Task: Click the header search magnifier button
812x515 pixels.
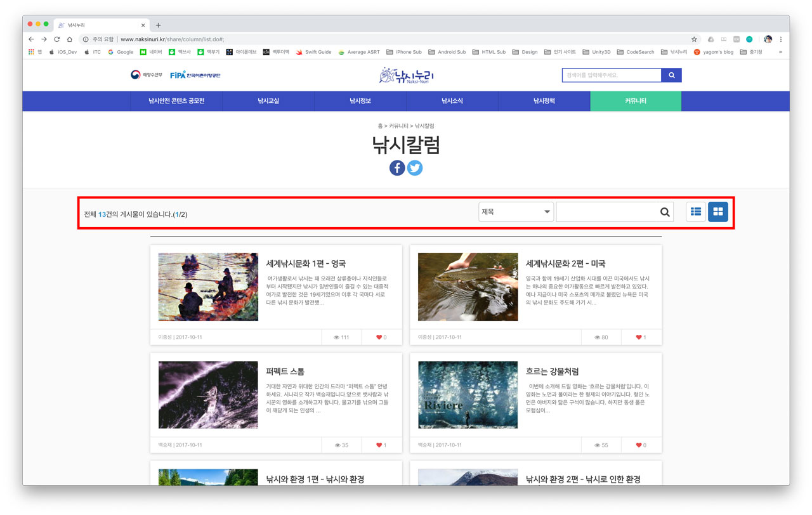Action: (x=671, y=74)
